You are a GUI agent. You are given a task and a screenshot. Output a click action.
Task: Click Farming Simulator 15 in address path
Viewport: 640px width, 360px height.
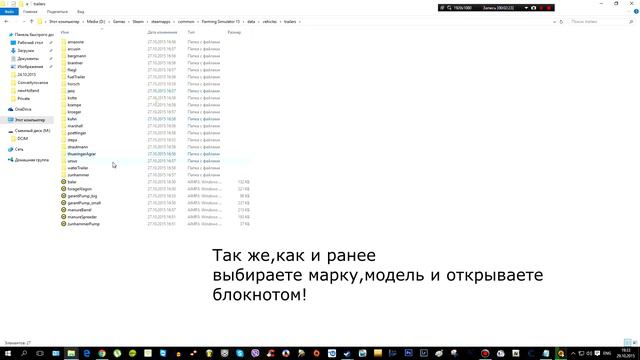[x=221, y=22]
